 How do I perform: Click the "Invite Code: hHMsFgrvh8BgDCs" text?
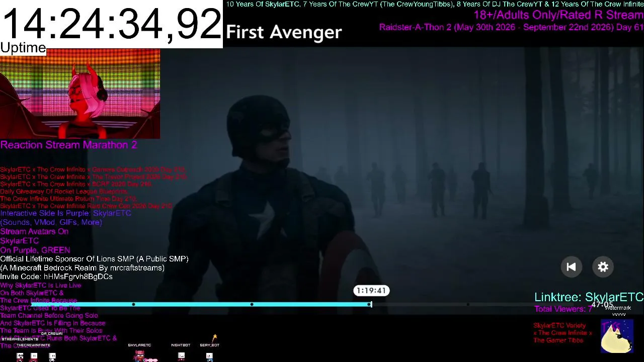pyautogui.click(x=56, y=277)
